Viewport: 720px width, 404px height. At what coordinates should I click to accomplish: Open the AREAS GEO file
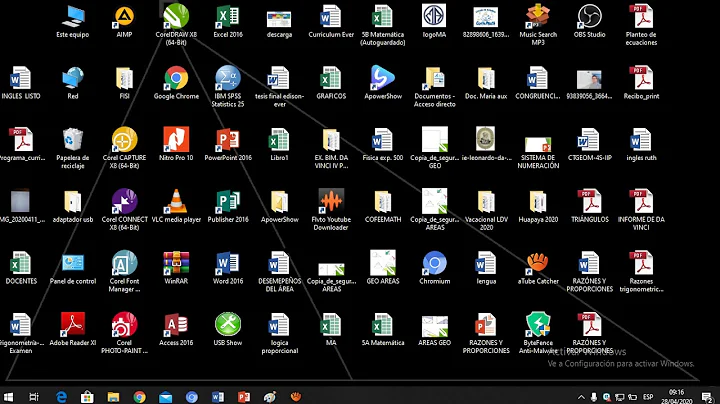(434, 331)
